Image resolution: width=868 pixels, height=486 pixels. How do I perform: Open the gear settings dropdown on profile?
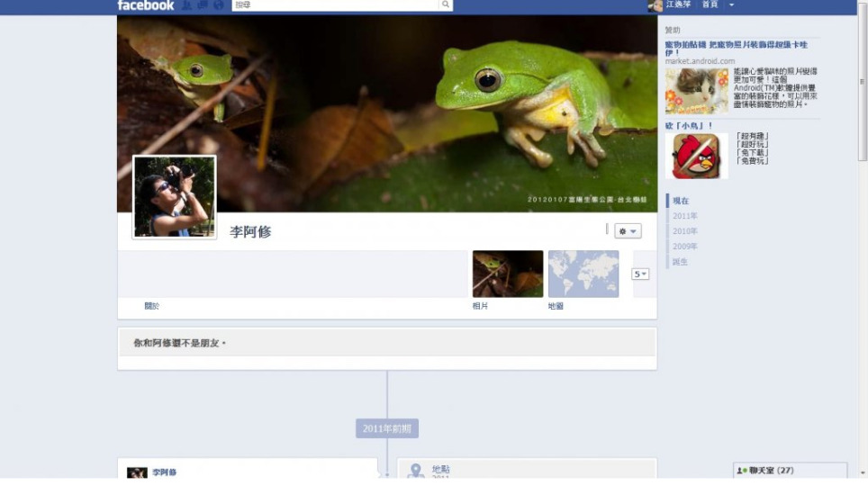click(628, 231)
